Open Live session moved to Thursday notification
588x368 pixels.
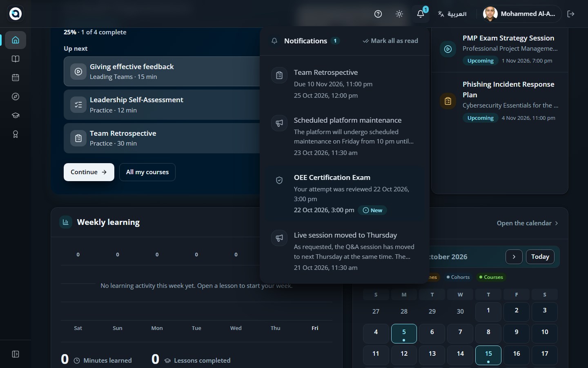[345, 251]
